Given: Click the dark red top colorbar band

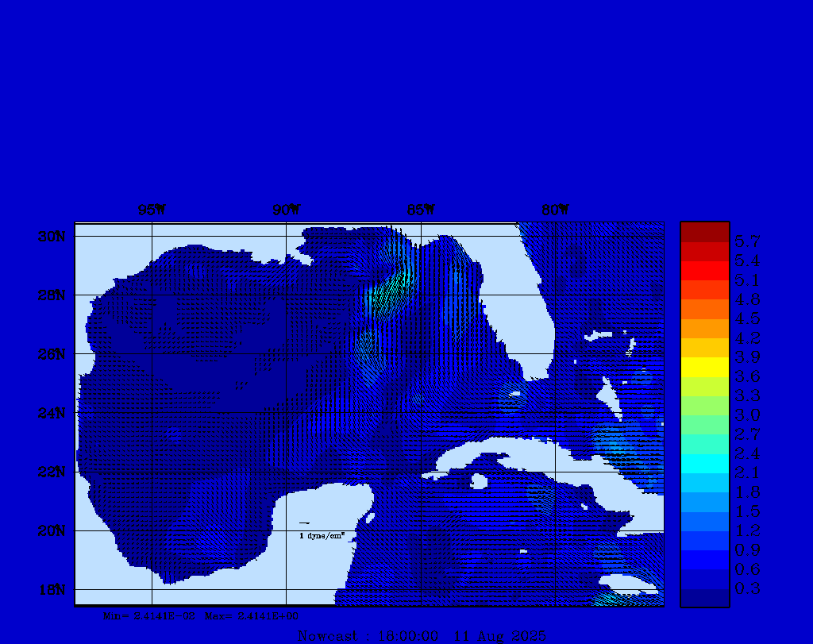Looking at the screenshot, I should (x=704, y=232).
